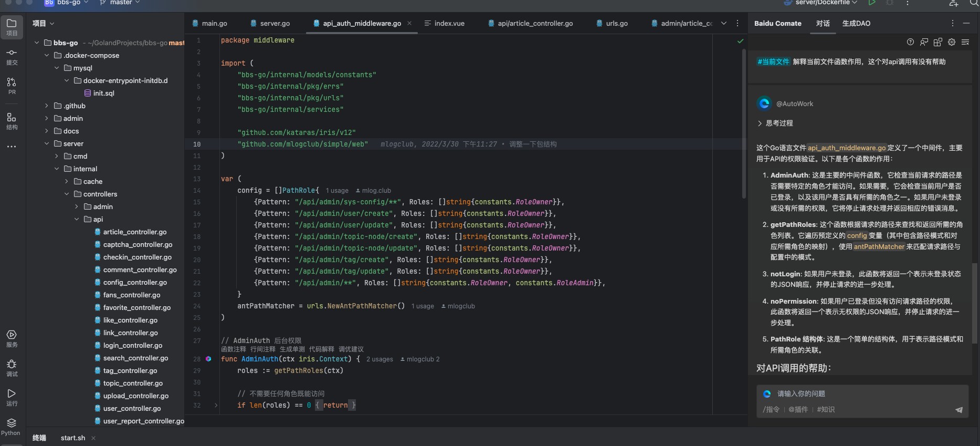
Task: Open the plugins grid icon in Comate
Action: click(938, 42)
